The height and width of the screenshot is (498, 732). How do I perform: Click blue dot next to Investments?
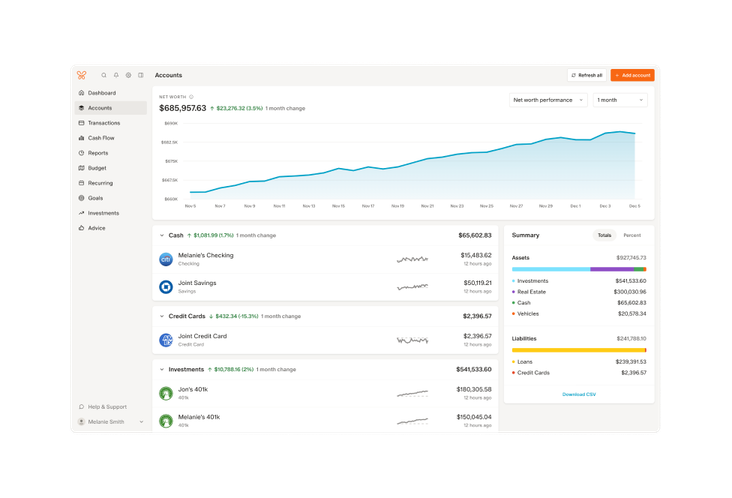pos(514,281)
